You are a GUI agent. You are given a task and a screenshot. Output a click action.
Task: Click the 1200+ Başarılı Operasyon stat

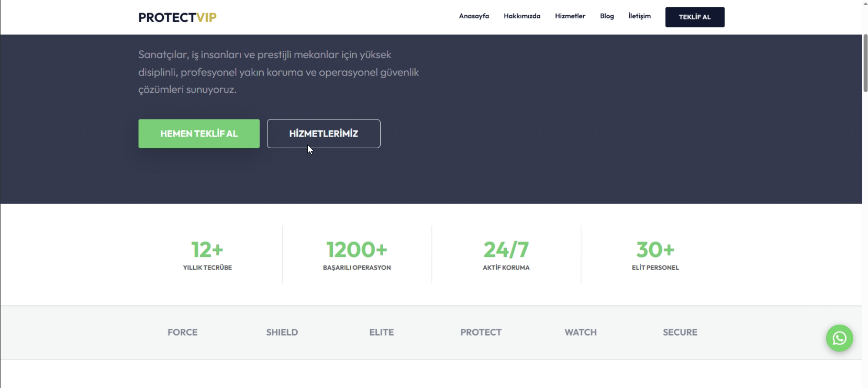(357, 255)
